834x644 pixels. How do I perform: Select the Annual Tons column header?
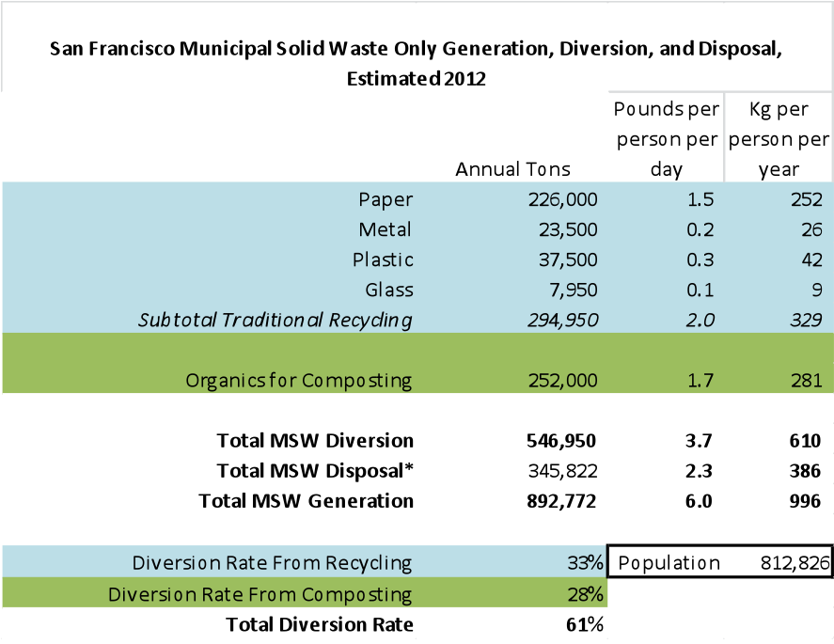coord(512,169)
